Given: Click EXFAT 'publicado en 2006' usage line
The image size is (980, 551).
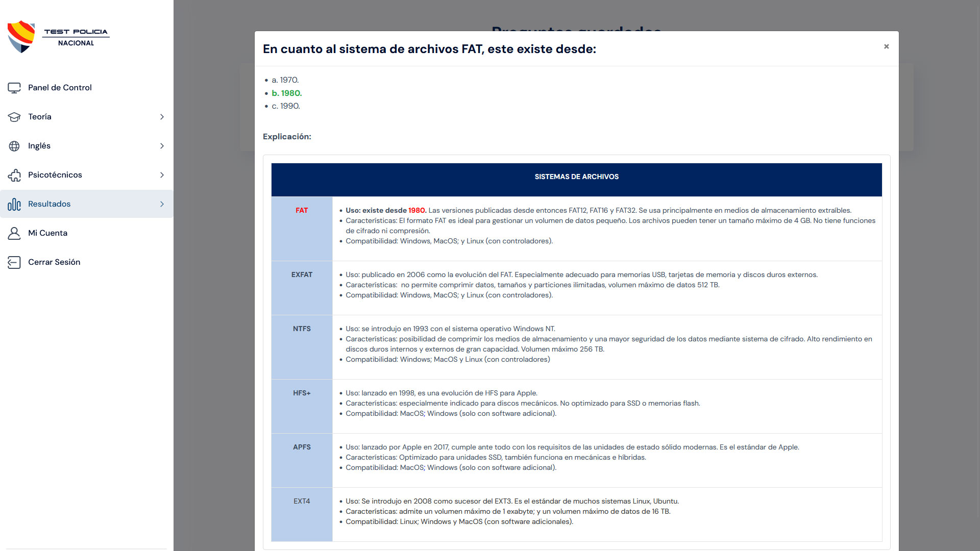Looking at the screenshot, I should coord(581,274).
